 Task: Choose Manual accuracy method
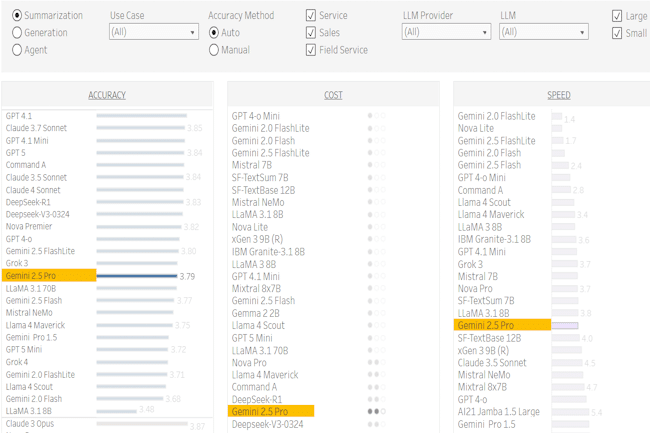[x=214, y=50]
